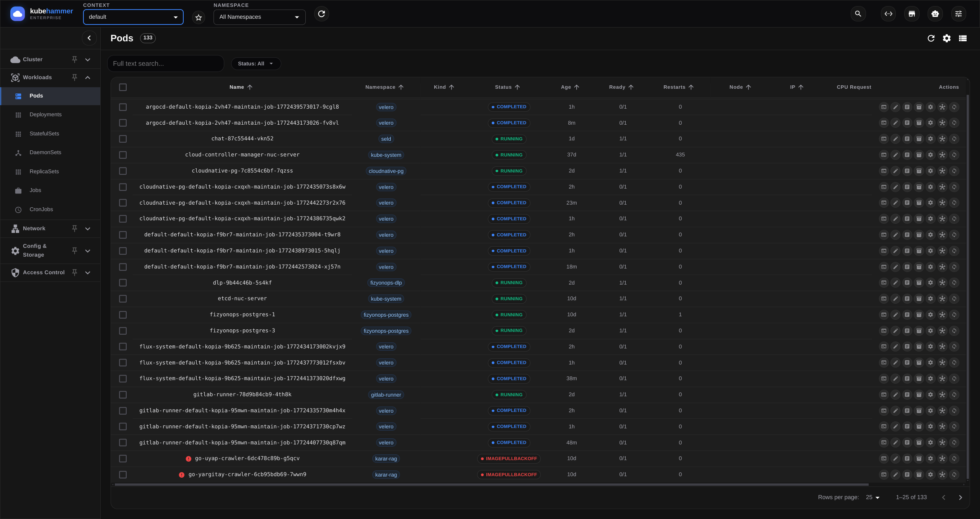Open the port-forward arrows icon in top bar

(x=888, y=14)
